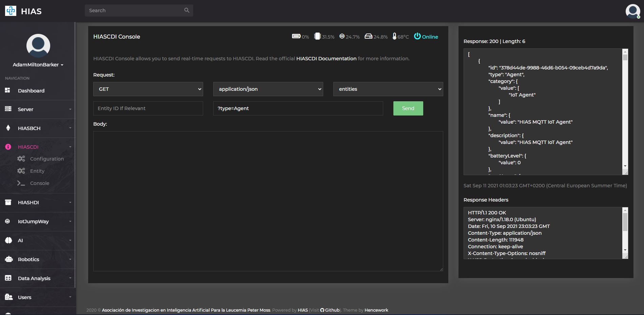
Task: Click the search magnifier icon
Action: click(x=187, y=10)
